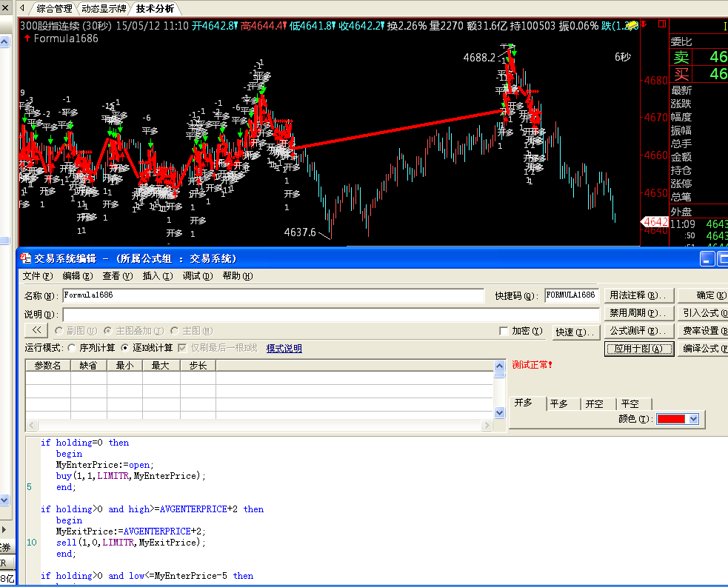The height and width of the screenshot is (587, 728).
Task: Click the 编译公式 button
Action: click(x=703, y=349)
